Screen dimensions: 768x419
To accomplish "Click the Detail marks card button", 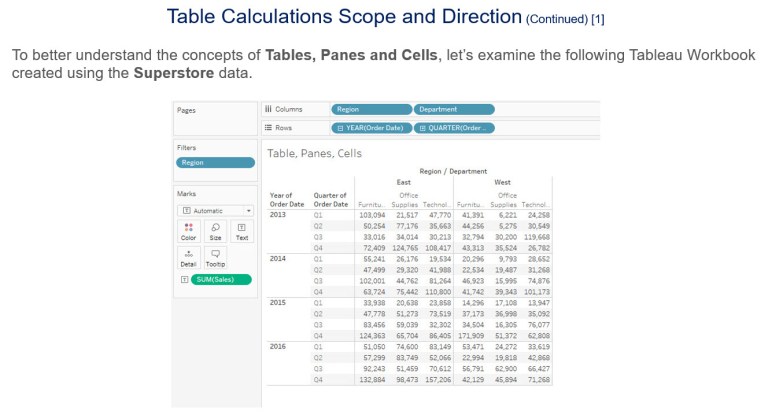I will pos(189,258).
